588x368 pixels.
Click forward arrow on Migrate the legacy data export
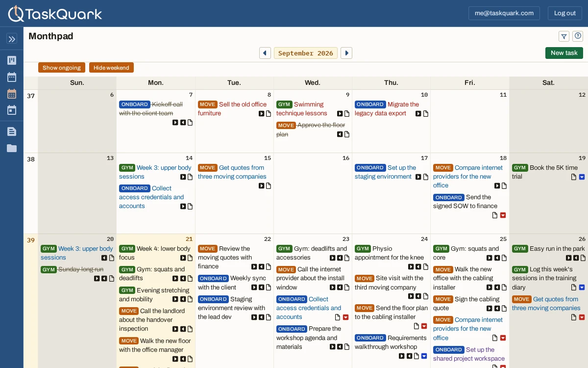coord(418,114)
